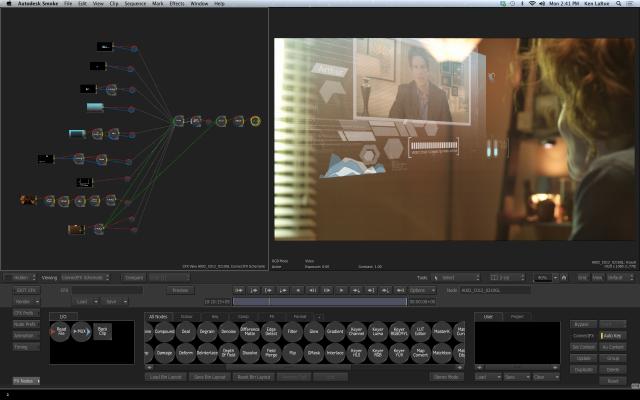640x400 pixels.
Task: Expand the Clear dropdown under User bin
Action: [x=544, y=377]
